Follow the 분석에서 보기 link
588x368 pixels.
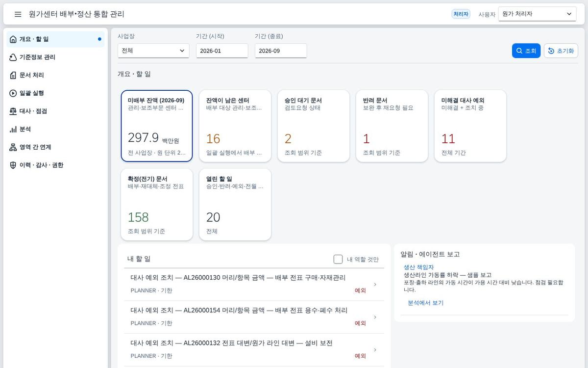click(x=426, y=303)
